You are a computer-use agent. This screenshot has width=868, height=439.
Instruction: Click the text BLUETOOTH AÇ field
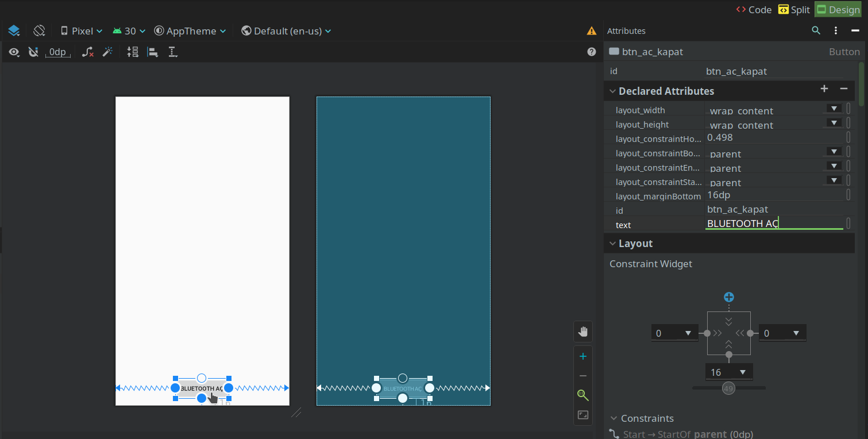tap(774, 224)
